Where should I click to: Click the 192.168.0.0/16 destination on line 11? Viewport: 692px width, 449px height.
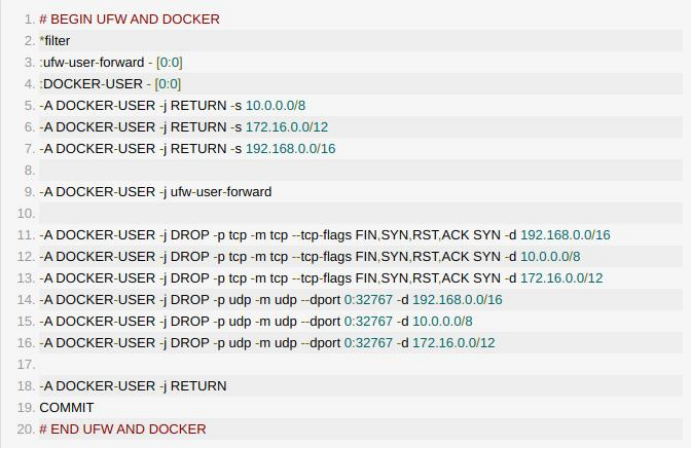(x=565, y=235)
